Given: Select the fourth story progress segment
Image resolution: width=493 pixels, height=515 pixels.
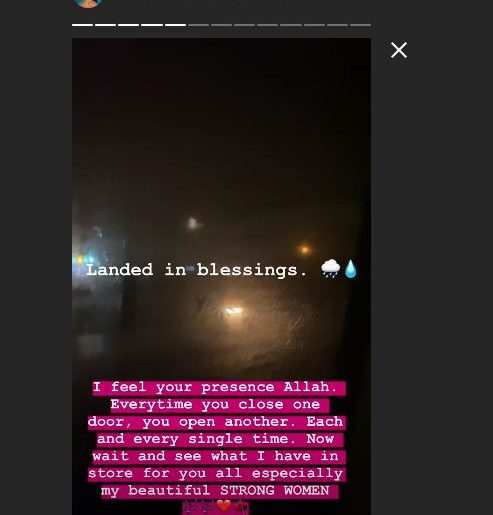Looking at the screenshot, I should [x=152, y=25].
